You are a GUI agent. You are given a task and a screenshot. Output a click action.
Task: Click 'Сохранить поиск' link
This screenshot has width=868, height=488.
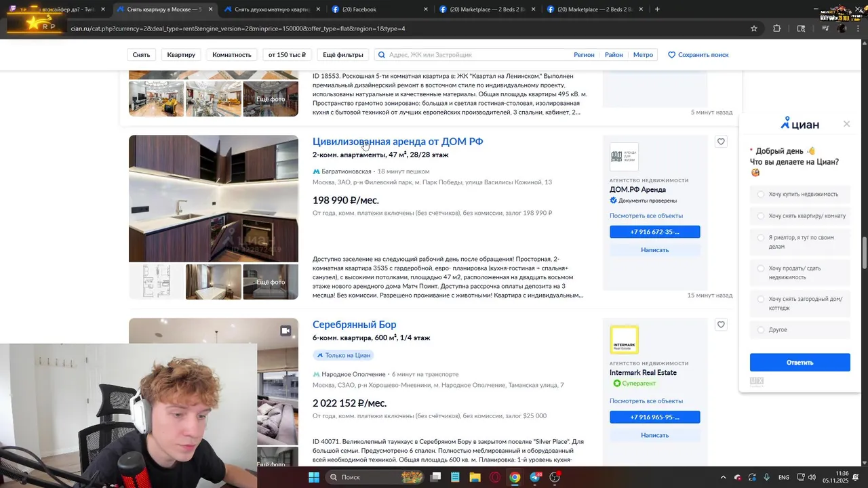tap(703, 55)
